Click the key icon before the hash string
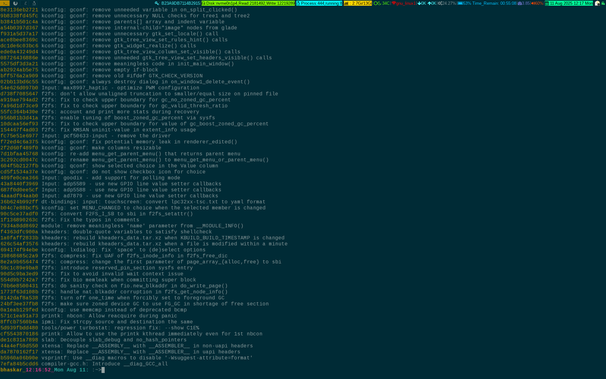The width and height of the screenshot is (606, 379). pos(157,3)
